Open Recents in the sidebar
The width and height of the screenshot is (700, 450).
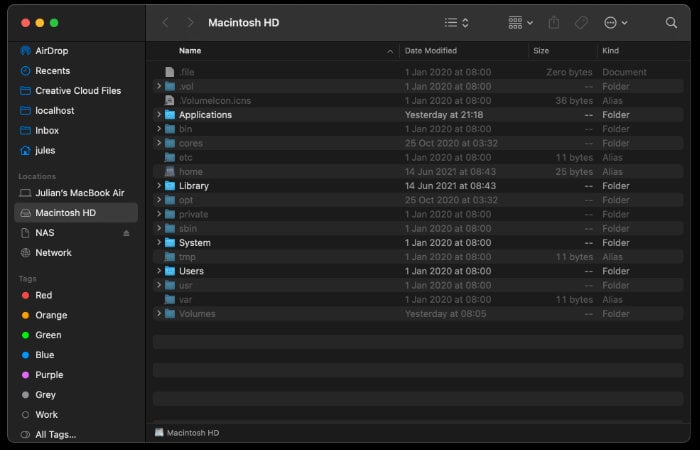(76, 71)
